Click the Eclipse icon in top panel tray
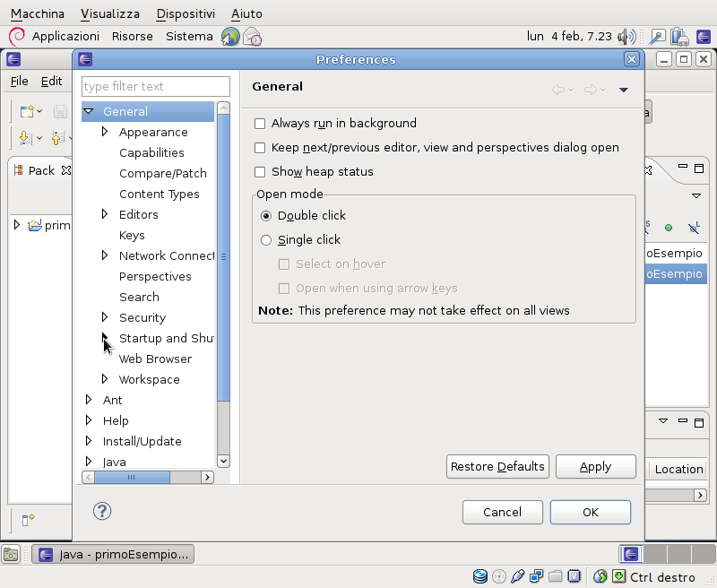The image size is (717, 588). [704, 37]
